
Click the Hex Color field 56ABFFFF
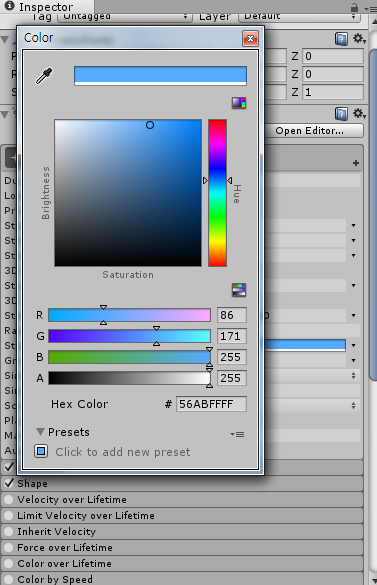point(211,404)
